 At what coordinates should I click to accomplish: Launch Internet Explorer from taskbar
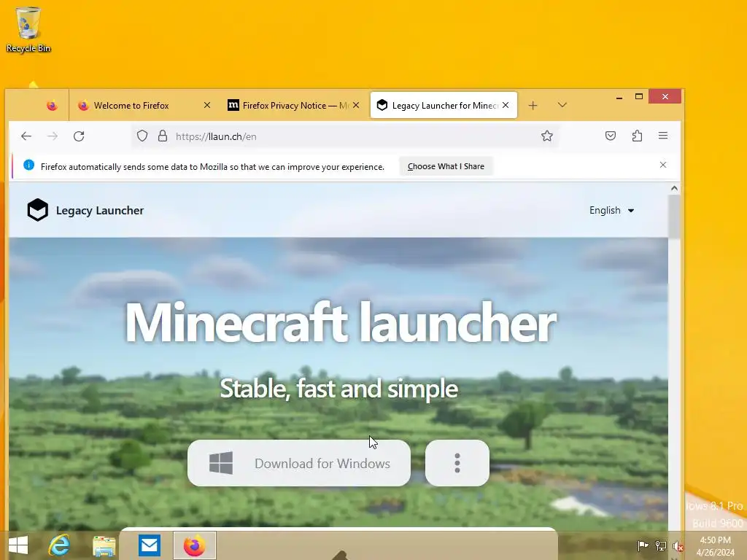[x=60, y=545]
